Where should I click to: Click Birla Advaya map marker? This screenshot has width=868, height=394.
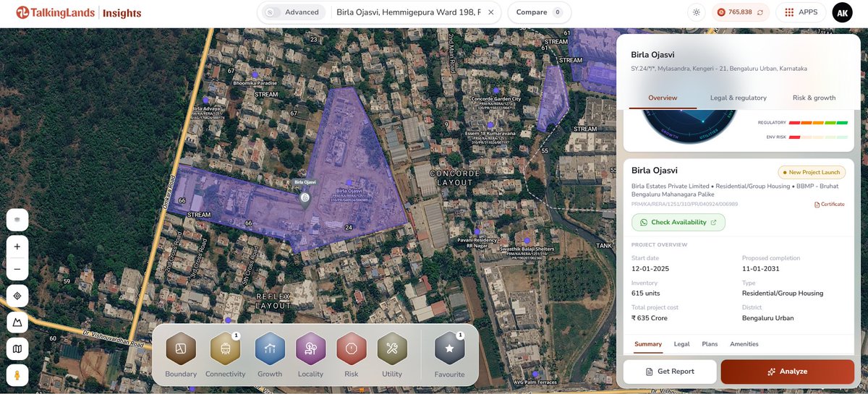(206, 101)
